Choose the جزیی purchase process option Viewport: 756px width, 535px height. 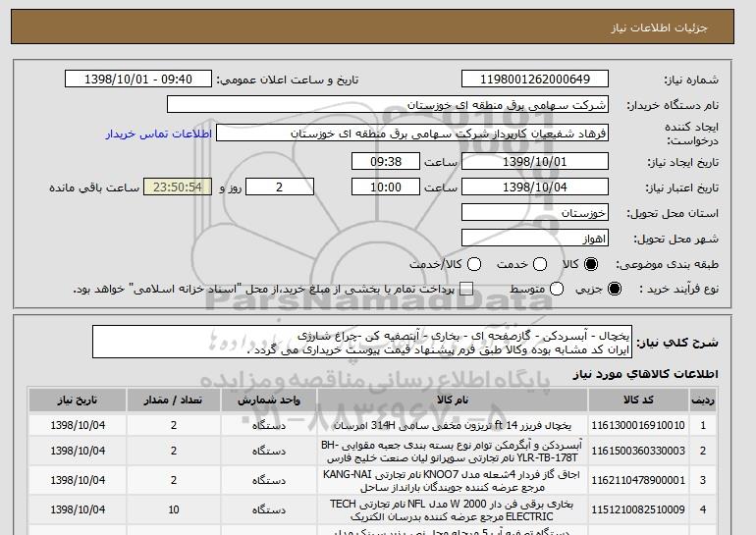coord(615,289)
